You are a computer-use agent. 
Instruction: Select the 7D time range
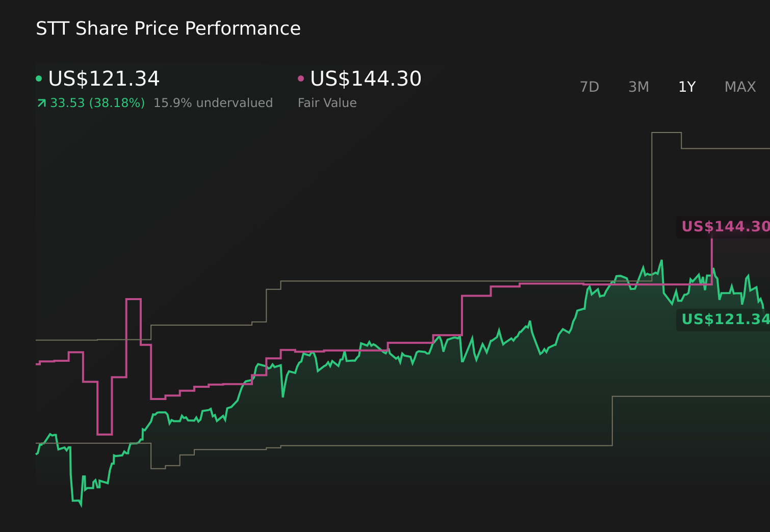(x=589, y=87)
